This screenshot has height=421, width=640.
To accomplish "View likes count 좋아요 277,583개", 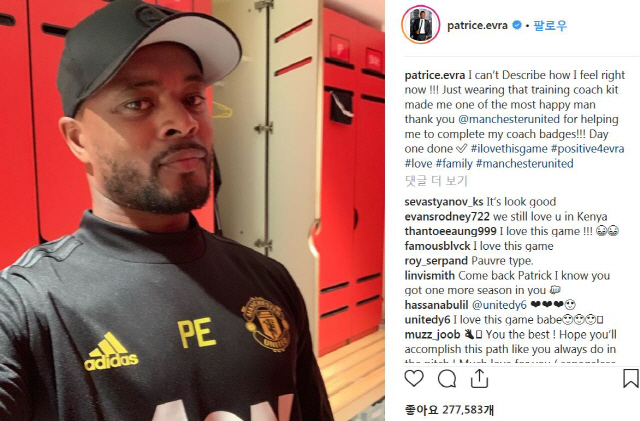I will (x=449, y=410).
